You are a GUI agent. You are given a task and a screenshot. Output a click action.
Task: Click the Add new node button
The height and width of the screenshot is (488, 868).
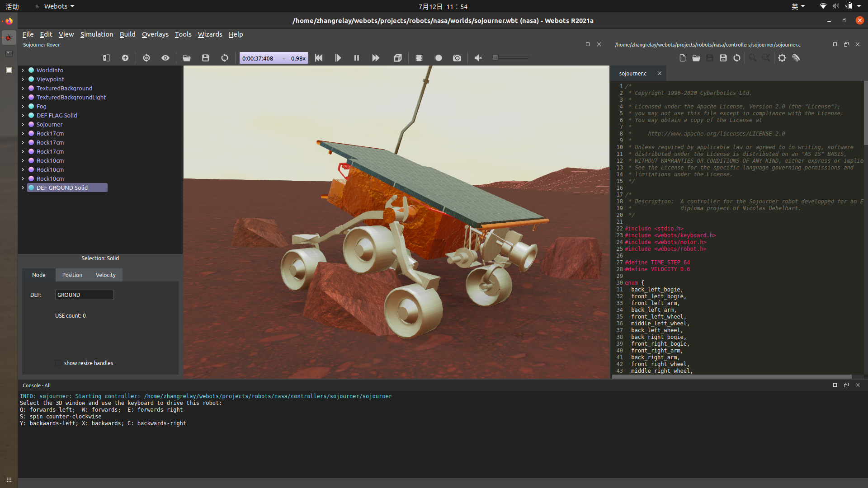pos(125,58)
